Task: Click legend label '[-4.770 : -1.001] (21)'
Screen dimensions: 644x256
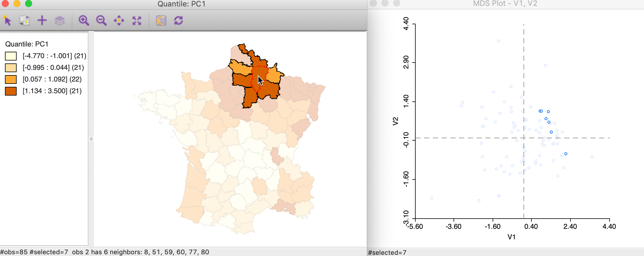Action: pos(55,56)
